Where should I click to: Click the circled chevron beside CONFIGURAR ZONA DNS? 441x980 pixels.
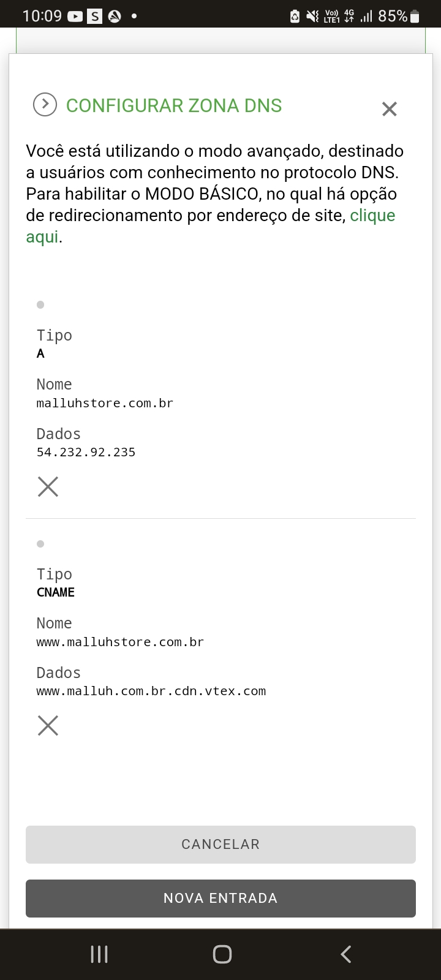pyautogui.click(x=45, y=105)
